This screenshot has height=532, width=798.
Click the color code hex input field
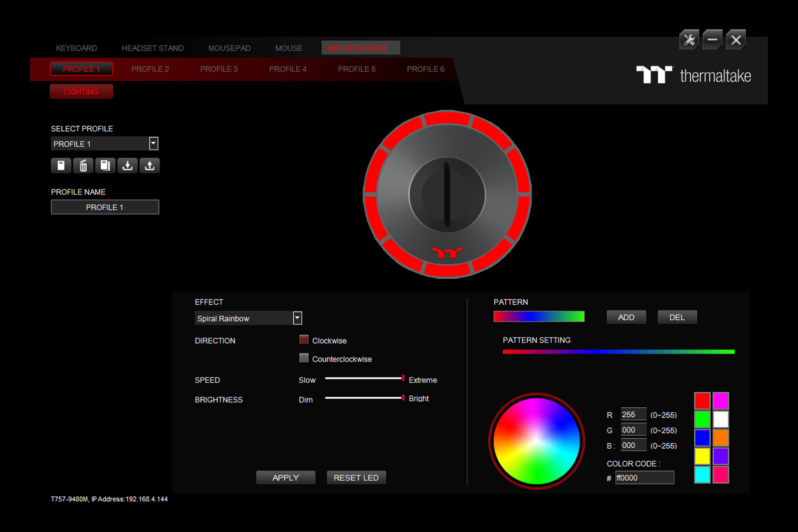644,478
